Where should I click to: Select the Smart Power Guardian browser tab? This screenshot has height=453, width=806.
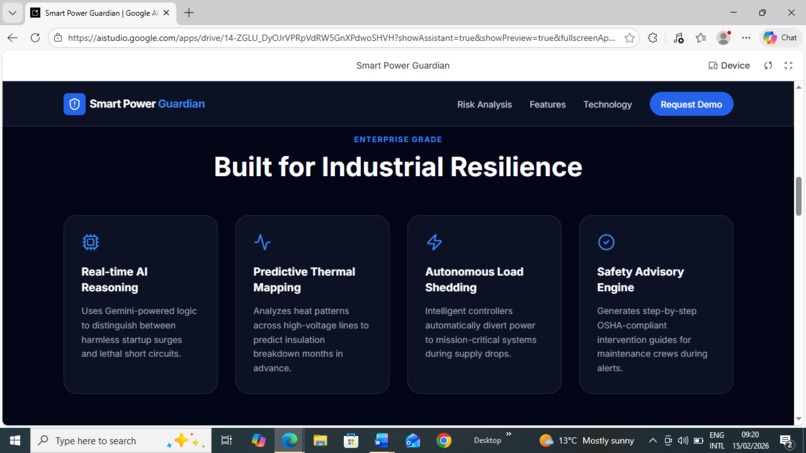click(x=101, y=13)
